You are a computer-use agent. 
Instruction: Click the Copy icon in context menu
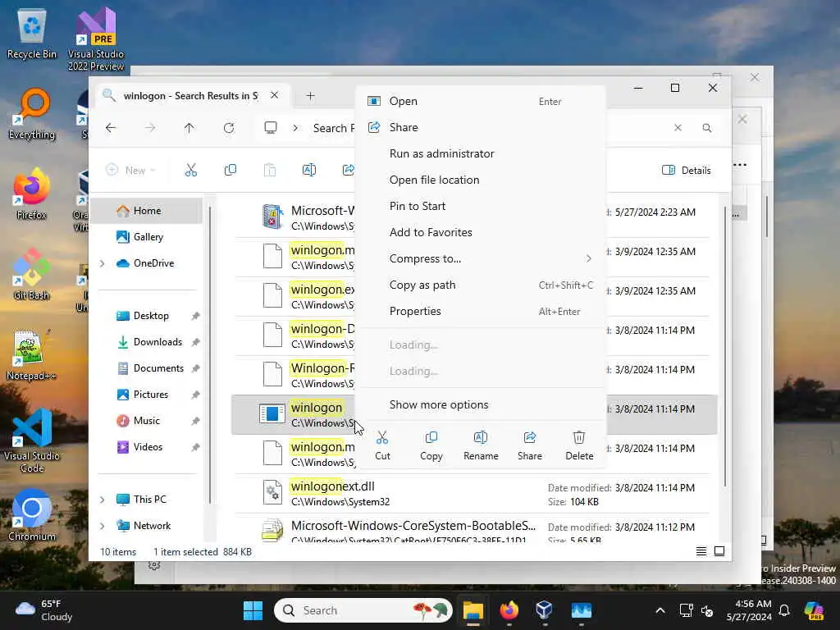tap(431, 438)
